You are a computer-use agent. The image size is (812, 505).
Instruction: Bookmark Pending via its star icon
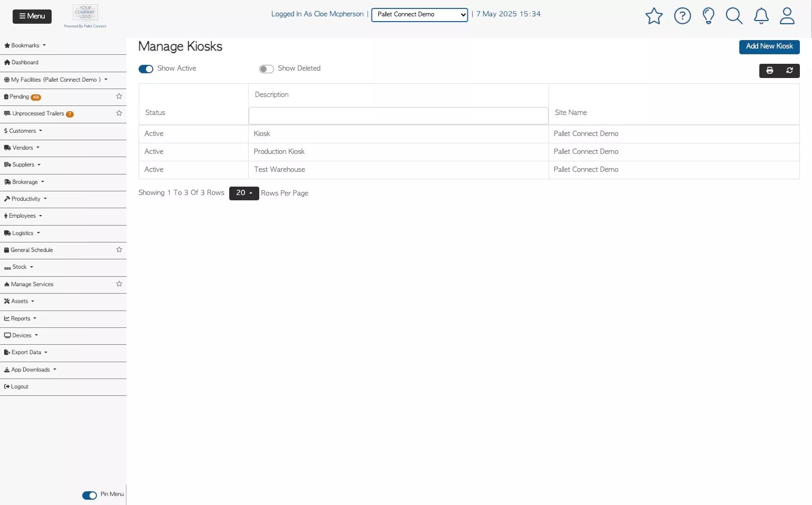click(119, 96)
